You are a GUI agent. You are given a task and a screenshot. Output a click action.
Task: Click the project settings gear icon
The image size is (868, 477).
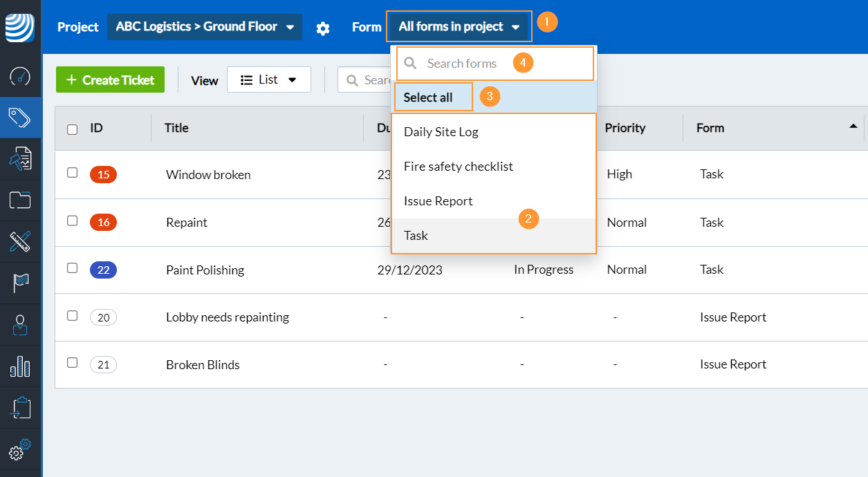pos(323,28)
